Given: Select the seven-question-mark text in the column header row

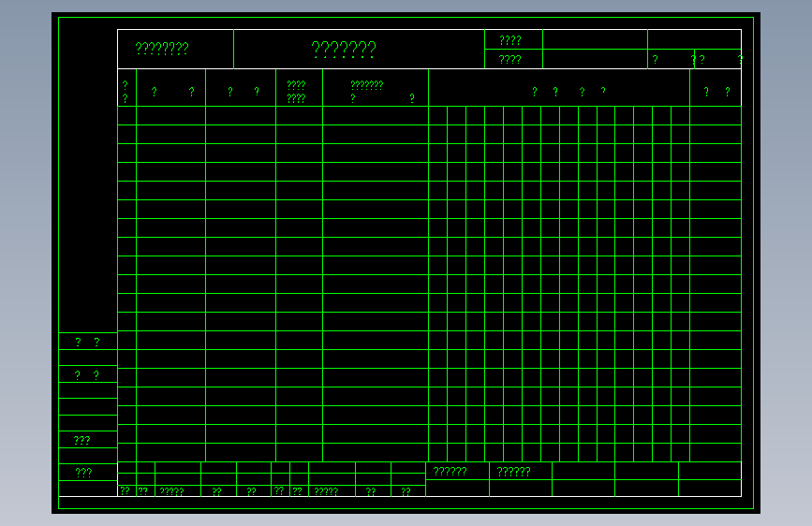Looking at the screenshot, I should tap(366, 85).
